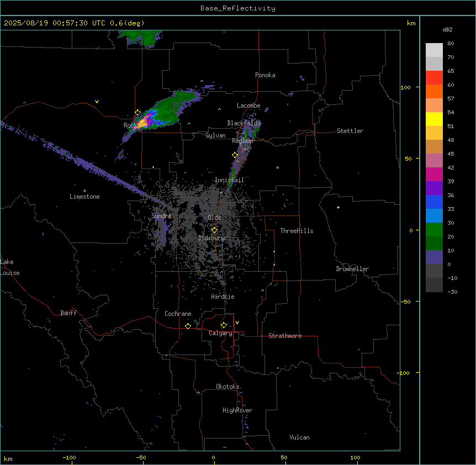Select the Drumheller label

click(352, 269)
